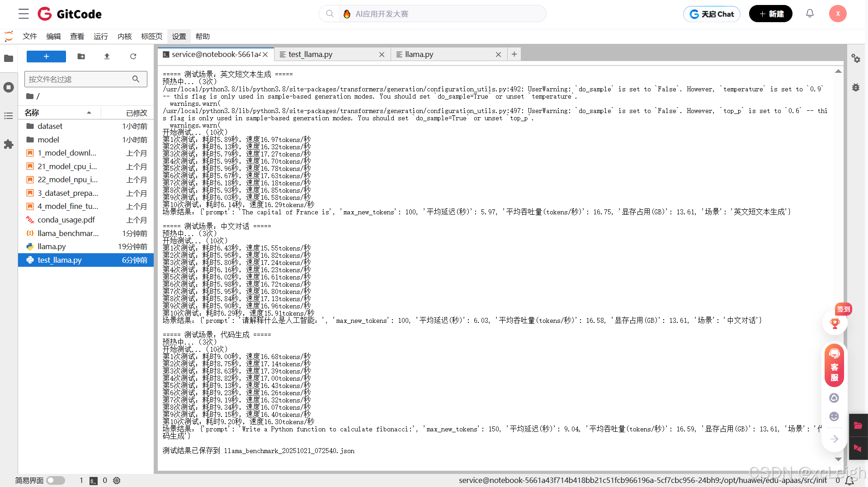Open the file browser sidebar tab
868x487 pixels.
tap(9, 58)
